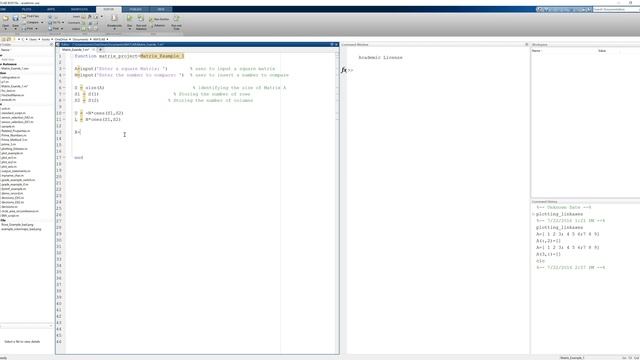Viewport: 640px width, 360px height.
Task: Click the fx function browser icon
Action: click(344, 70)
